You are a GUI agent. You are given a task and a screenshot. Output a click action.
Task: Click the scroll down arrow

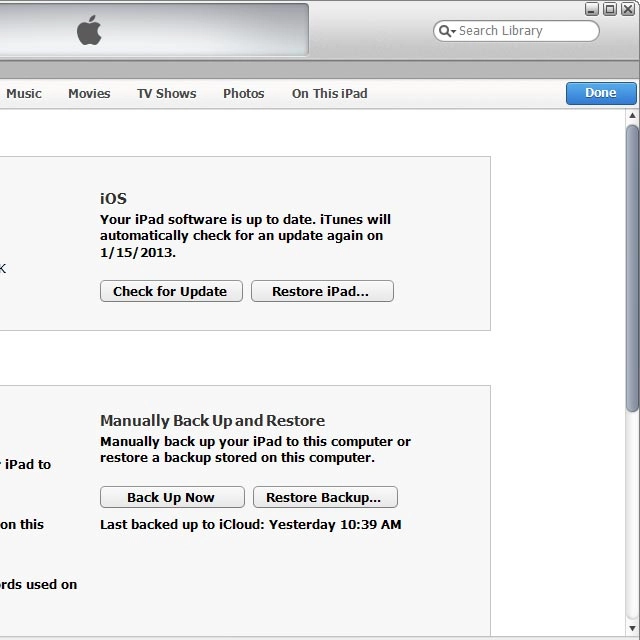(632, 630)
